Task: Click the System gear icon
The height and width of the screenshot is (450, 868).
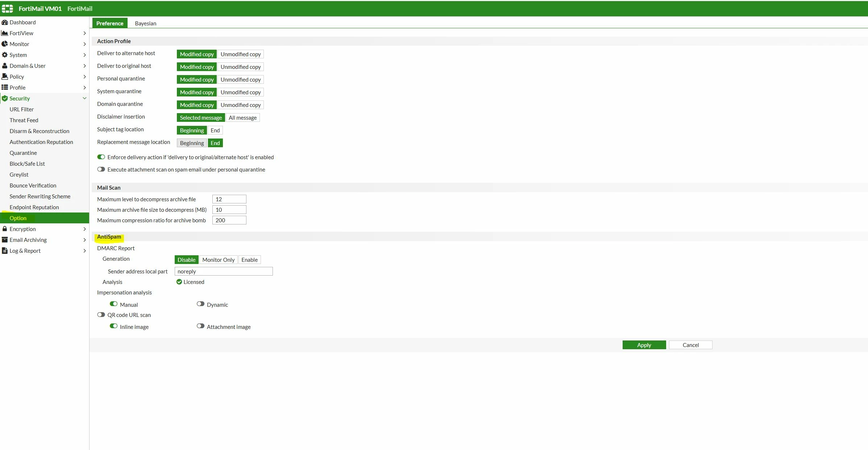Action: (x=5, y=55)
